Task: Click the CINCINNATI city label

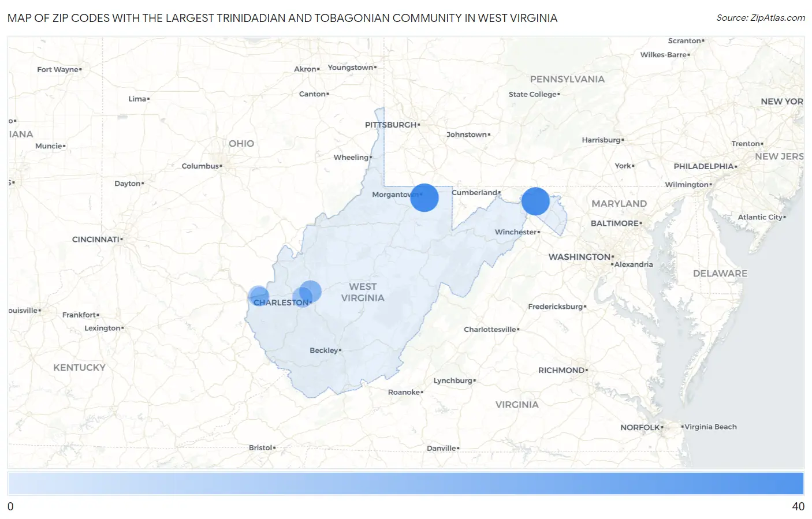Action: [96, 240]
